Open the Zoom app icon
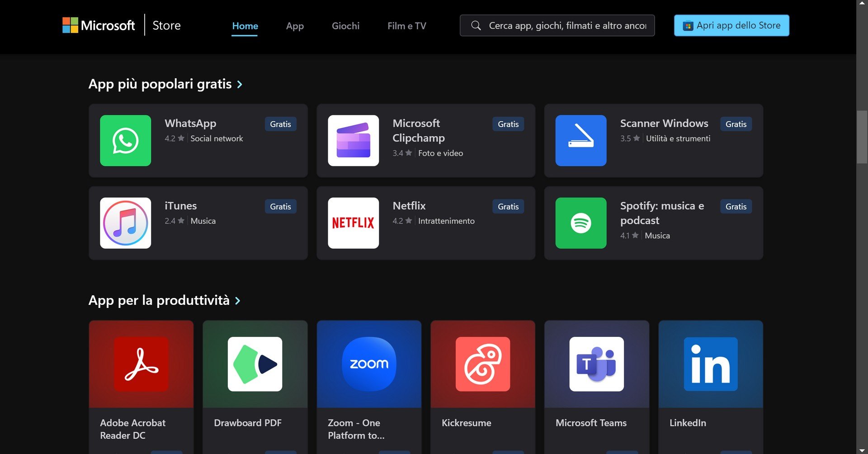Screen dimensions: 868x454 (x=369, y=364)
